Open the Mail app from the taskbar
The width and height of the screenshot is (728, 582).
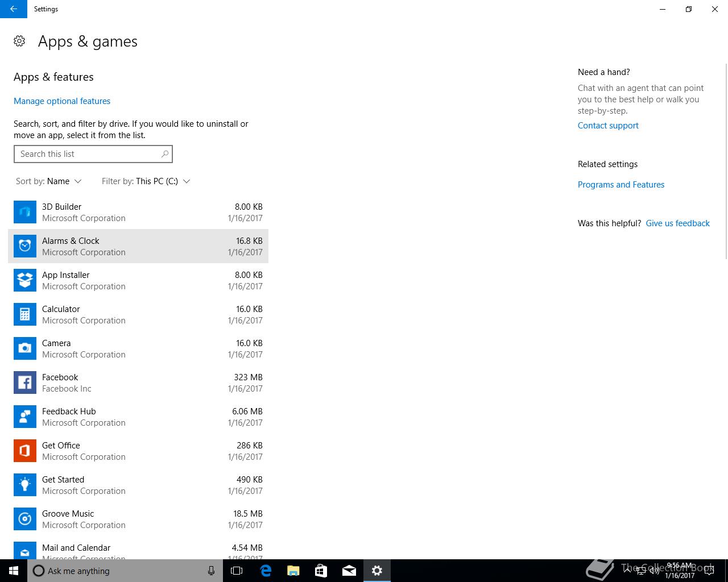[349, 571]
